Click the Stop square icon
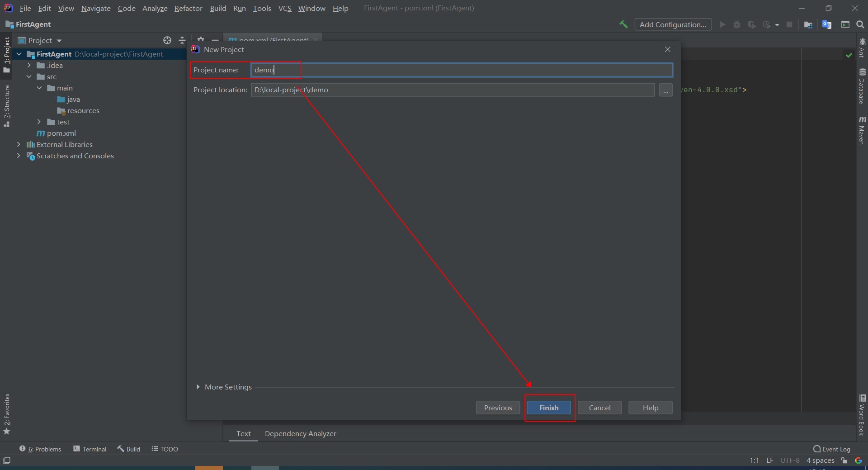 click(x=789, y=24)
